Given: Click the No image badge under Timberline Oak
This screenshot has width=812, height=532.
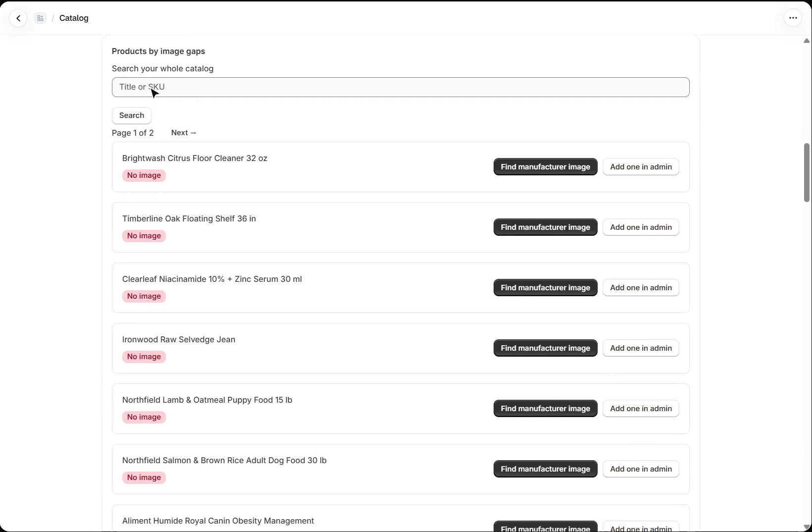Looking at the screenshot, I should [144, 236].
